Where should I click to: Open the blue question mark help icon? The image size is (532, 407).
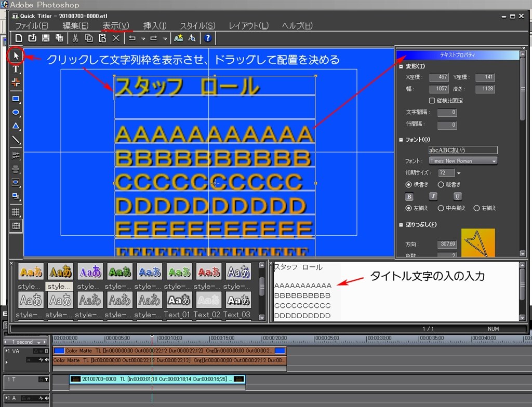208,38
